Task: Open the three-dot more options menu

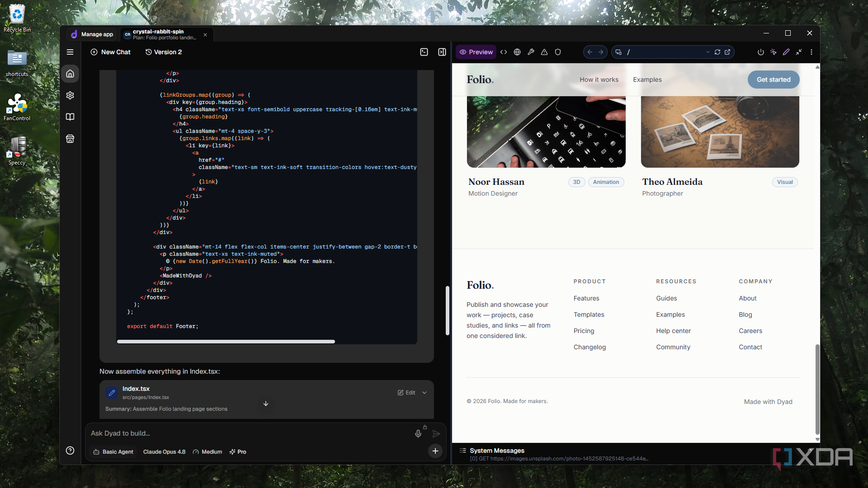Action: 811,52
